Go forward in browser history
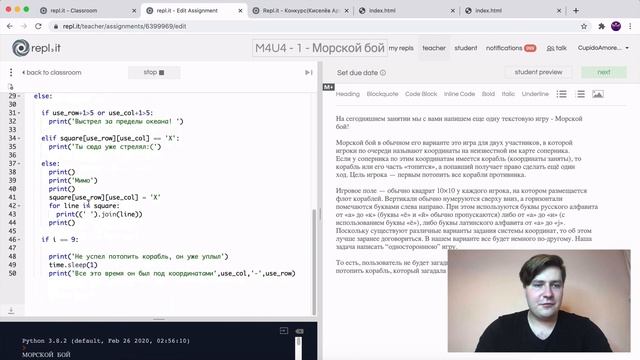 (x=24, y=26)
